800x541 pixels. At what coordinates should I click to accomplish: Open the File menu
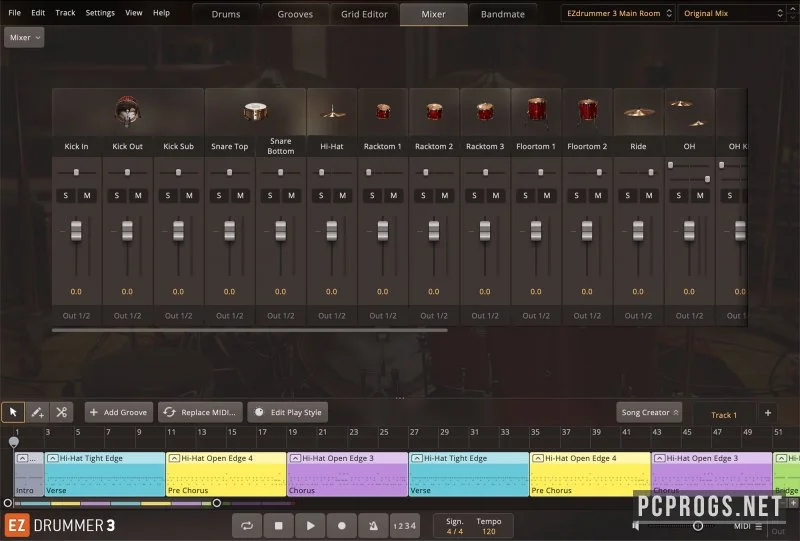15,13
